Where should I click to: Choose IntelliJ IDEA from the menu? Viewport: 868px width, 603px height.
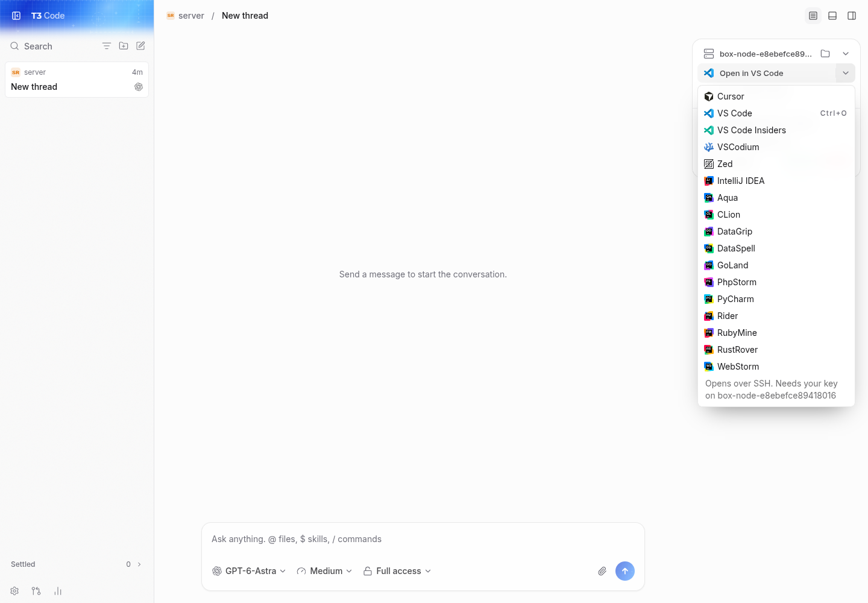pos(776,181)
